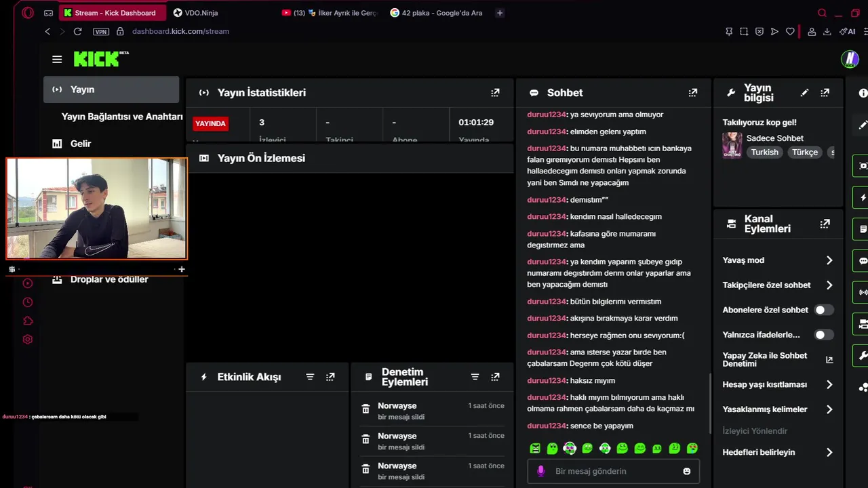Image resolution: width=868 pixels, height=488 pixels.
Task: Open the GX Corner gamepad icon
Action: pos(48,13)
